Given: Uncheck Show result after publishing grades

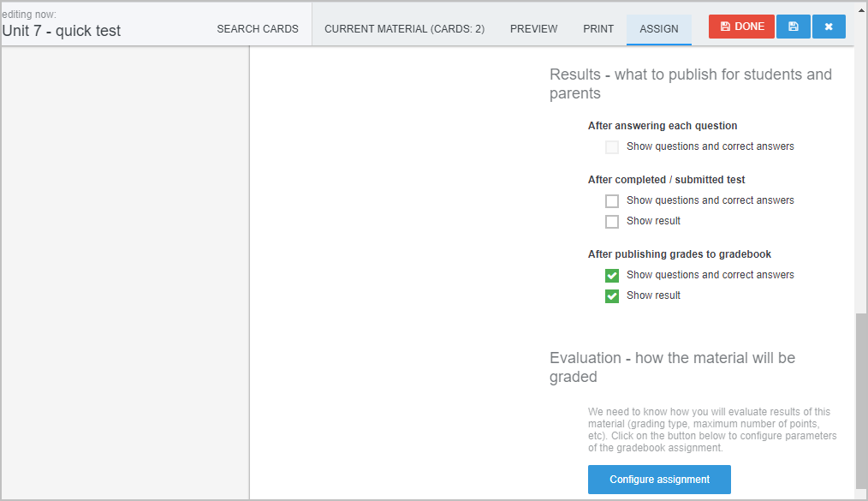Looking at the screenshot, I should pos(612,296).
